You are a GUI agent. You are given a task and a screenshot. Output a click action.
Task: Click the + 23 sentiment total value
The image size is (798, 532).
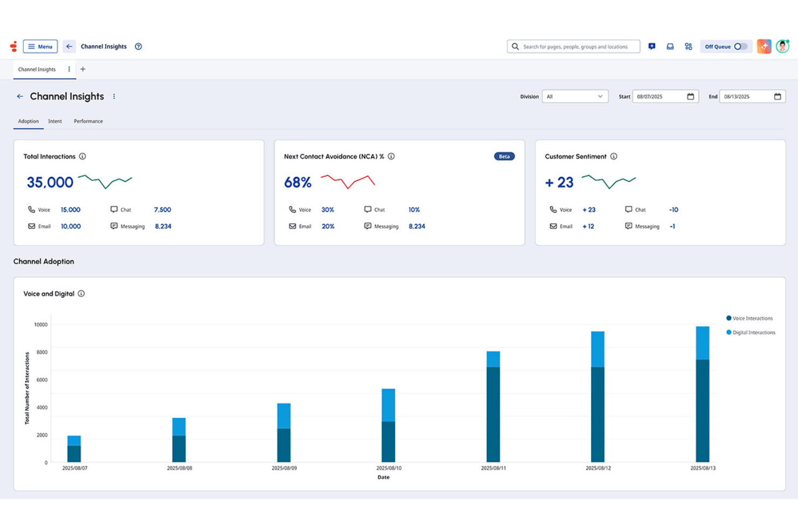click(559, 183)
